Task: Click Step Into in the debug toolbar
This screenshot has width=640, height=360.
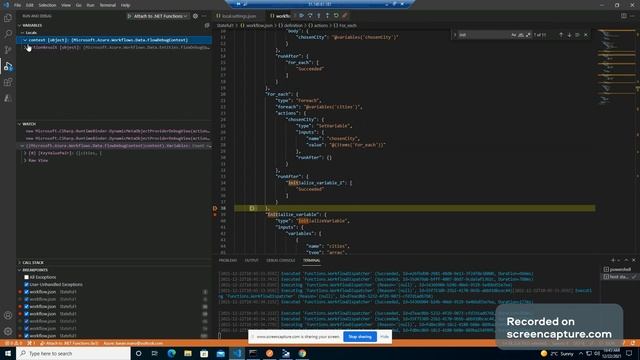Action: [x=319, y=16]
